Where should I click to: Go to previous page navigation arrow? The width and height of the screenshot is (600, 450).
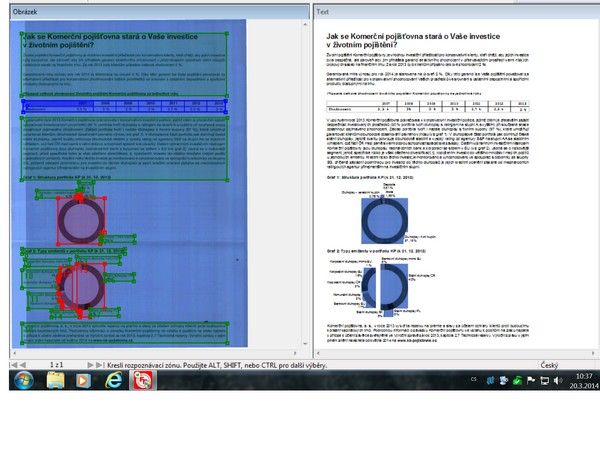point(23,365)
